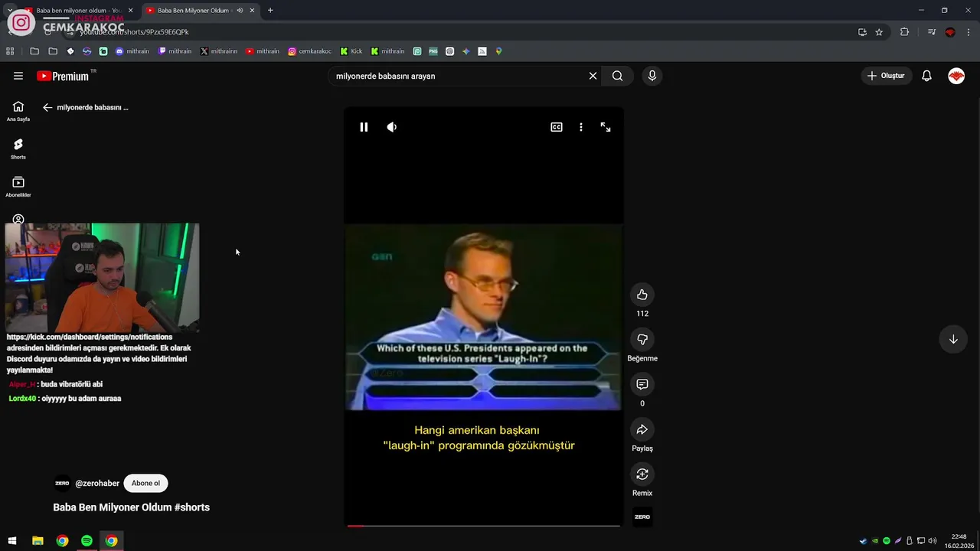Viewport: 980px width, 551px height.
Task: Open File Explorer from the taskbar
Action: click(x=38, y=541)
